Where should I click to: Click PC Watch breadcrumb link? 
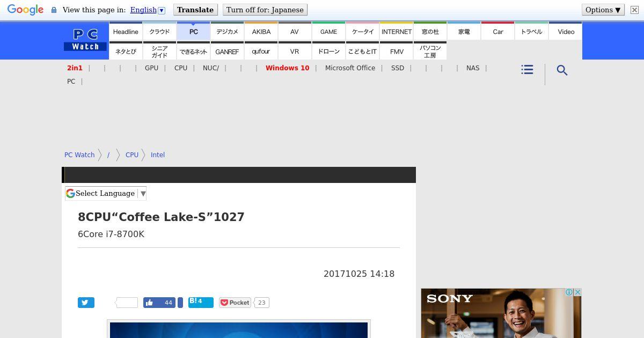[x=79, y=155]
